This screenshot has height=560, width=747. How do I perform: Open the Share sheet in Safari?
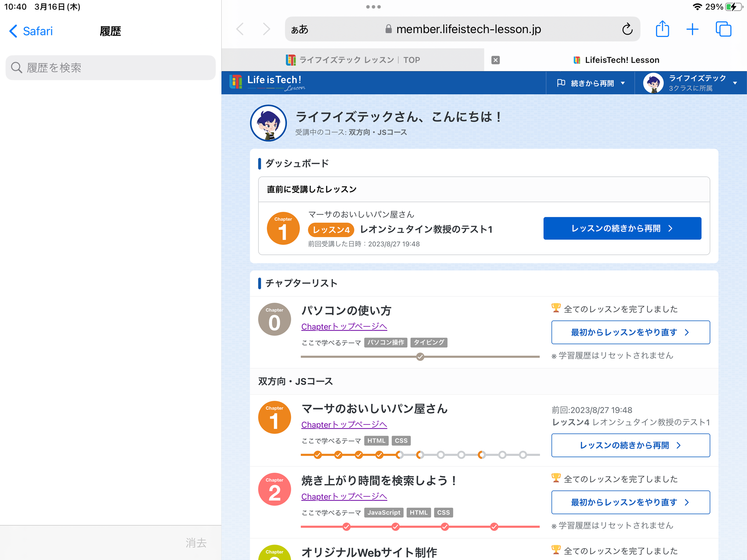[662, 29]
